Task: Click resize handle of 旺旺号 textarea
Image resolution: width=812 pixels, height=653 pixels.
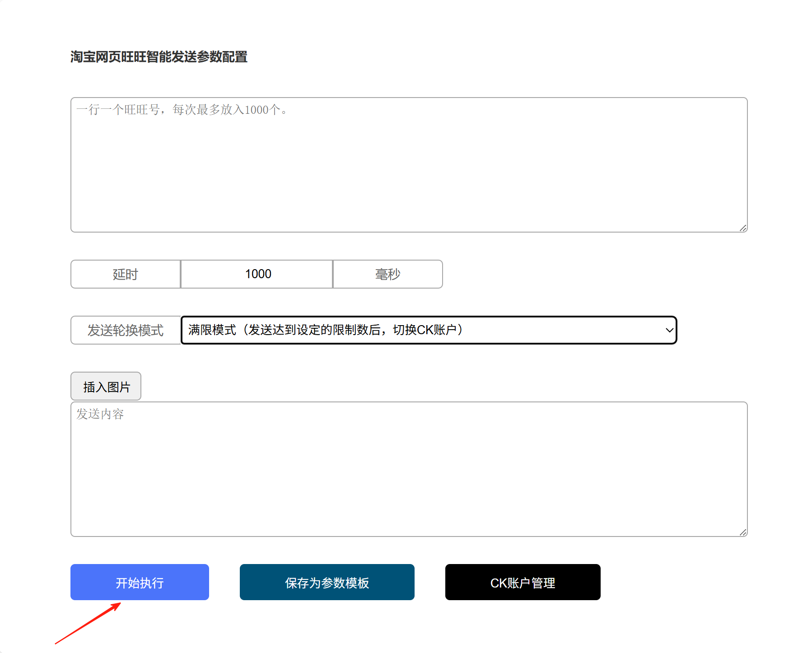Action: point(743,228)
